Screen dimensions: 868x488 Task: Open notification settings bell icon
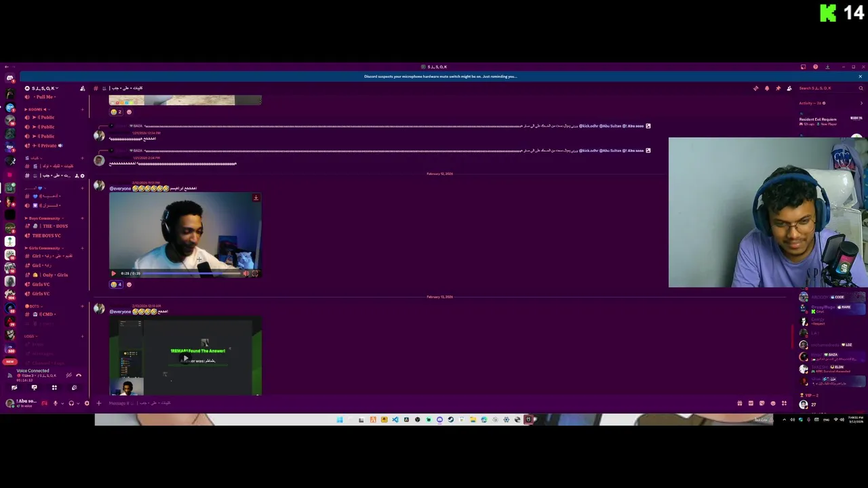(x=767, y=88)
